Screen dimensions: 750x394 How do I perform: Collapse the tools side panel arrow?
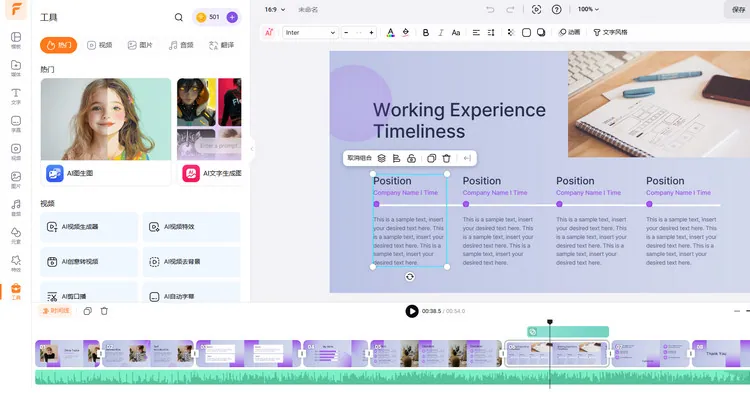click(252, 149)
